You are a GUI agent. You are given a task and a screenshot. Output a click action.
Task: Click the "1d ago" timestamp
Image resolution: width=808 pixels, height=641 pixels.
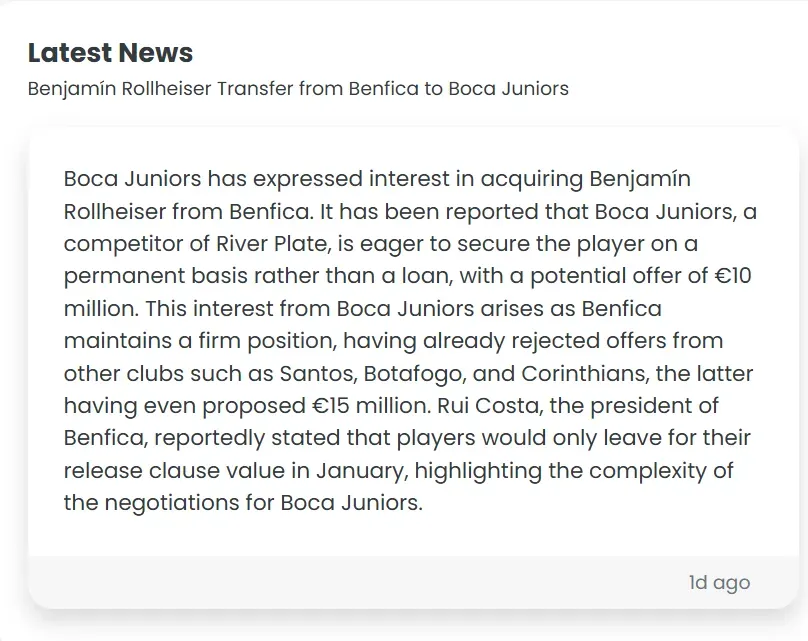[x=718, y=582]
